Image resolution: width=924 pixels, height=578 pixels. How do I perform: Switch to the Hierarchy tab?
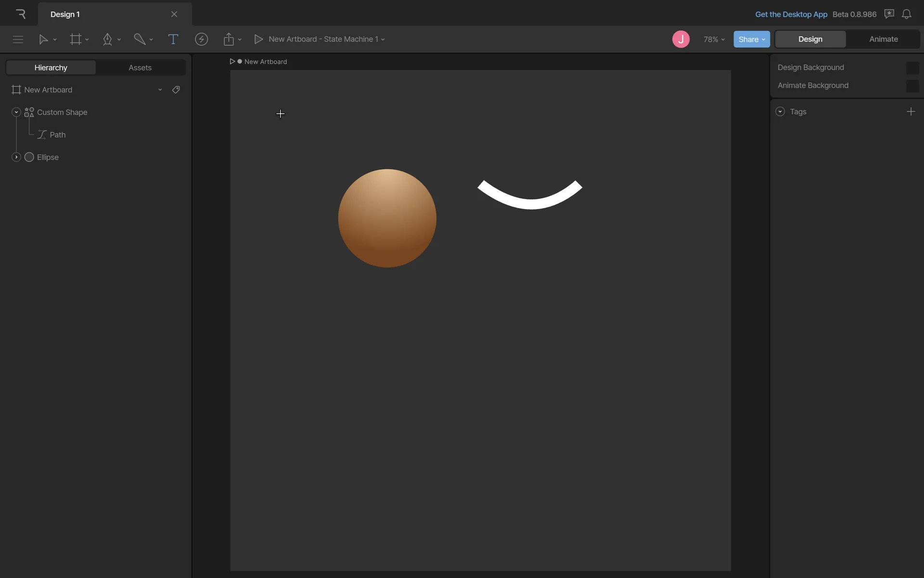point(51,67)
